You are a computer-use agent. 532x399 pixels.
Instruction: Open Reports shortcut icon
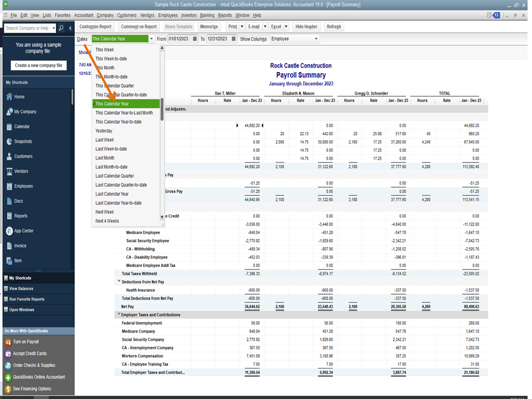pyautogui.click(x=9, y=216)
